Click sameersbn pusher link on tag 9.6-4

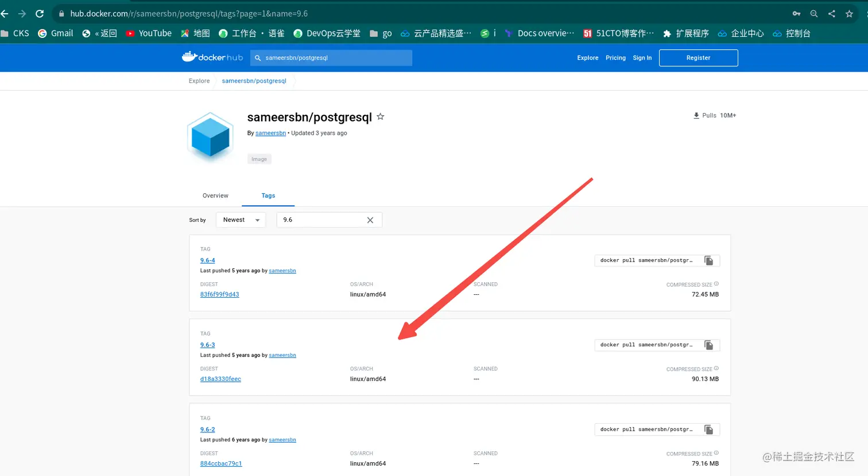(x=282, y=271)
